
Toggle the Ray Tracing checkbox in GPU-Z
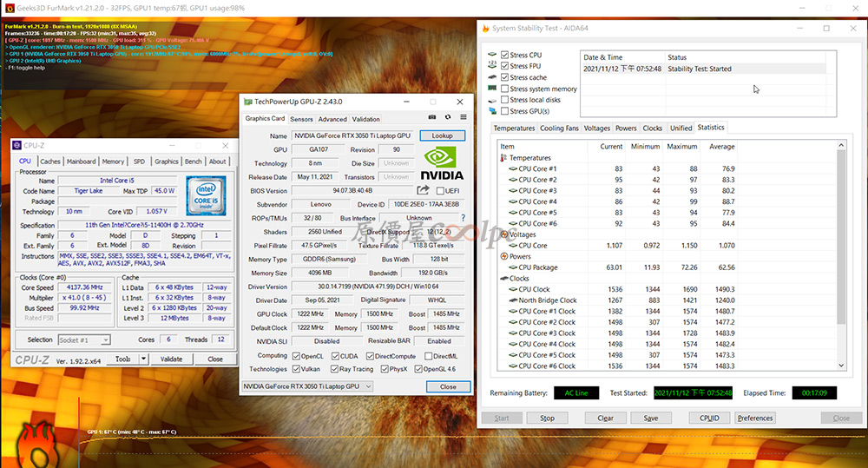(334, 369)
